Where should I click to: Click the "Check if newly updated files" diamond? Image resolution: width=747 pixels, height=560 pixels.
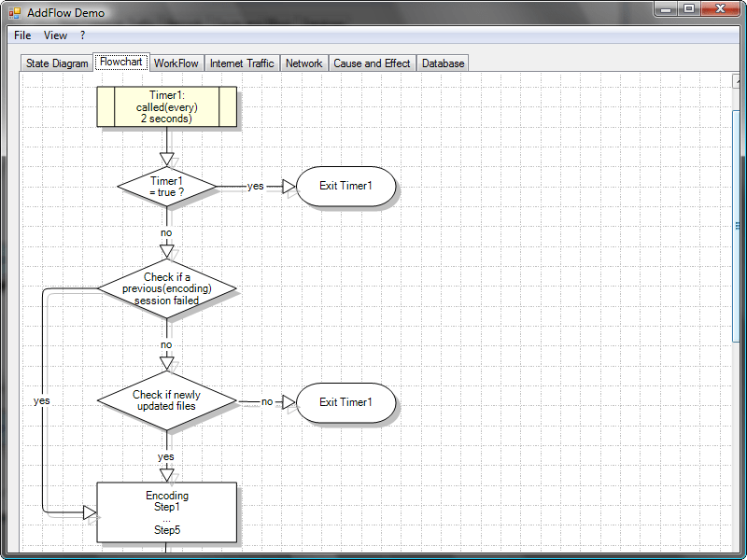[x=166, y=400]
